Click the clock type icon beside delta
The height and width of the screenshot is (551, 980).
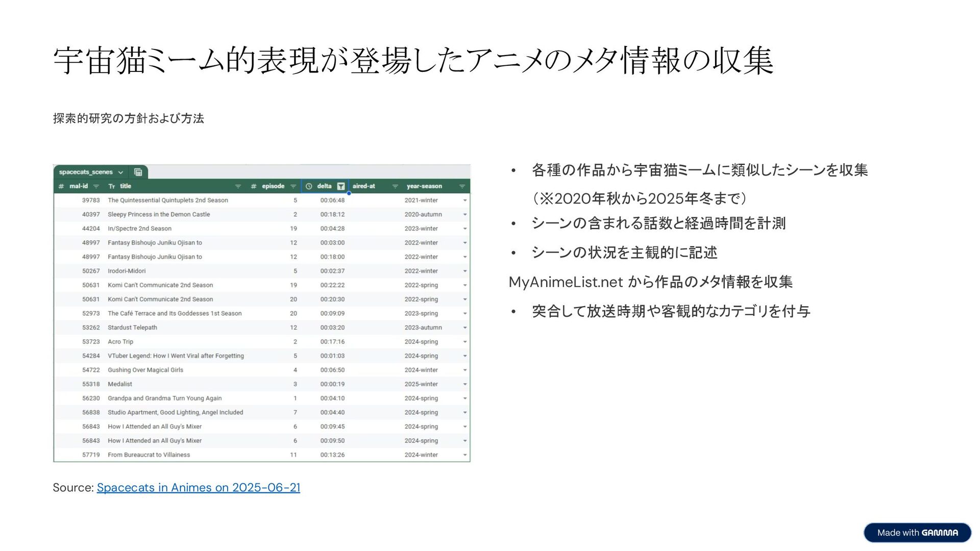click(309, 186)
